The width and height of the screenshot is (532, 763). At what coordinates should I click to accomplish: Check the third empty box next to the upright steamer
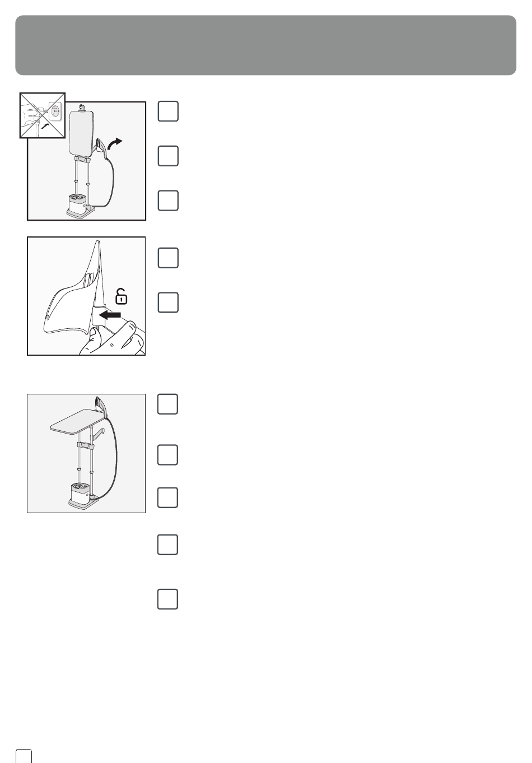point(168,201)
